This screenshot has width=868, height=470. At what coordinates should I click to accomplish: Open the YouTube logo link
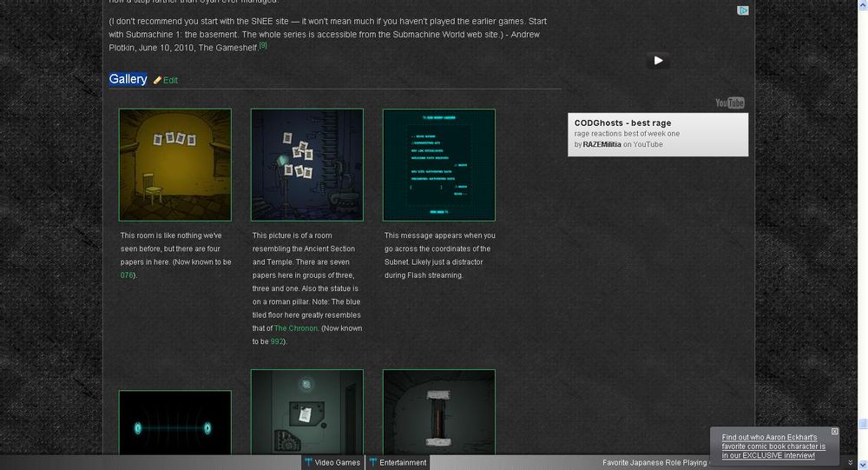point(730,103)
